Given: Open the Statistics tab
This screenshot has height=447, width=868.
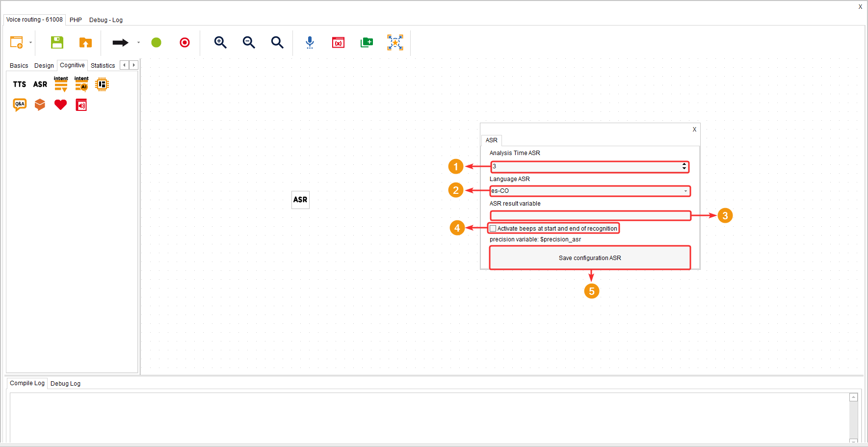Looking at the screenshot, I should pos(103,66).
